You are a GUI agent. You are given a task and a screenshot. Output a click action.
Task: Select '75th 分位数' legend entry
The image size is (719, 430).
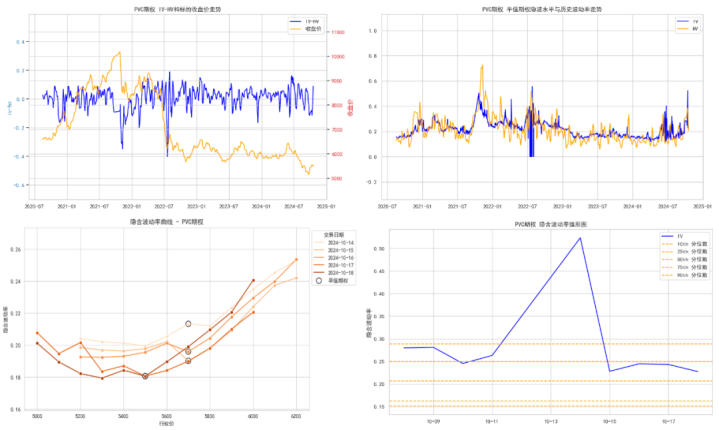pyautogui.click(x=685, y=267)
